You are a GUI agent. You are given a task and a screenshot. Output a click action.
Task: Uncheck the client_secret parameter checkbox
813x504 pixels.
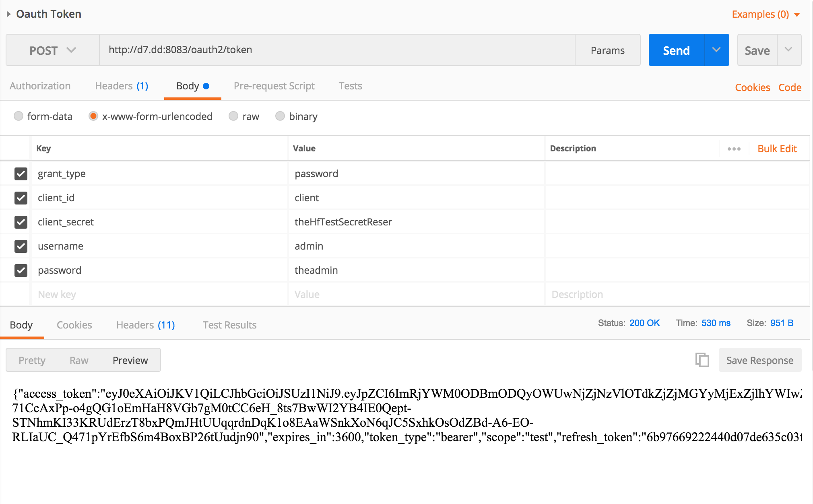21,222
